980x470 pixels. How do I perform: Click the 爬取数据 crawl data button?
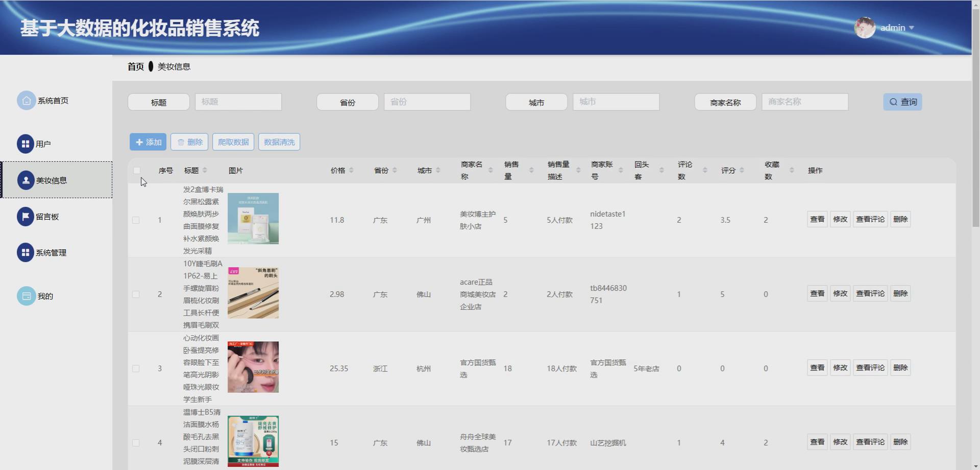pos(233,142)
